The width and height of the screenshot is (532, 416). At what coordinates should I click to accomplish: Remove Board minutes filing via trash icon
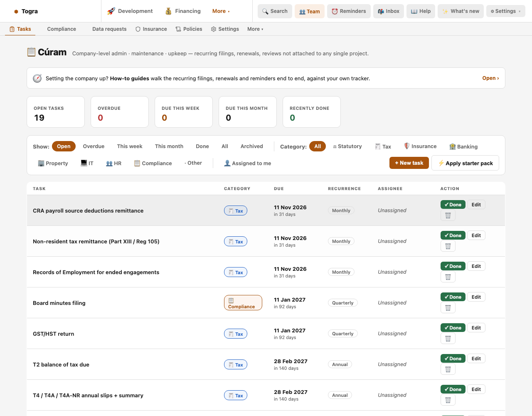(448, 308)
